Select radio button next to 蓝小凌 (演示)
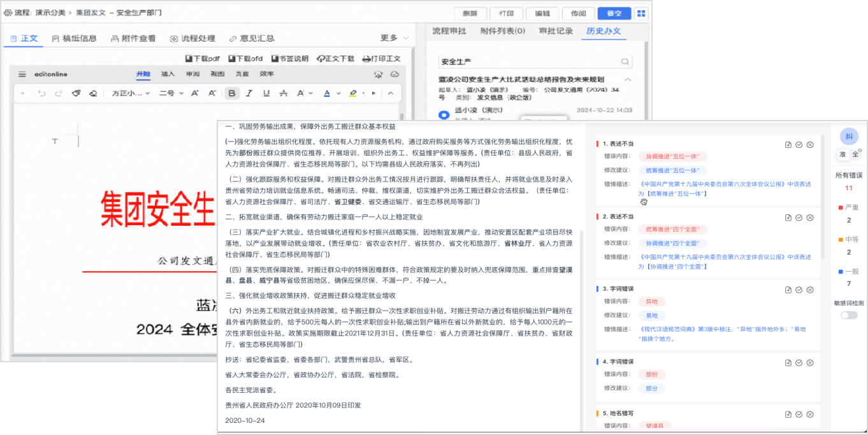 tap(444, 115)
